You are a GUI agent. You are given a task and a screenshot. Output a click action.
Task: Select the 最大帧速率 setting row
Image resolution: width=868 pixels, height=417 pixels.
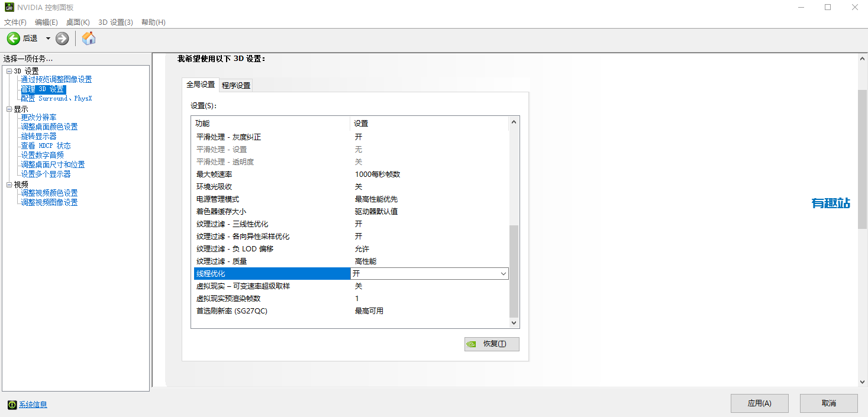351,174
